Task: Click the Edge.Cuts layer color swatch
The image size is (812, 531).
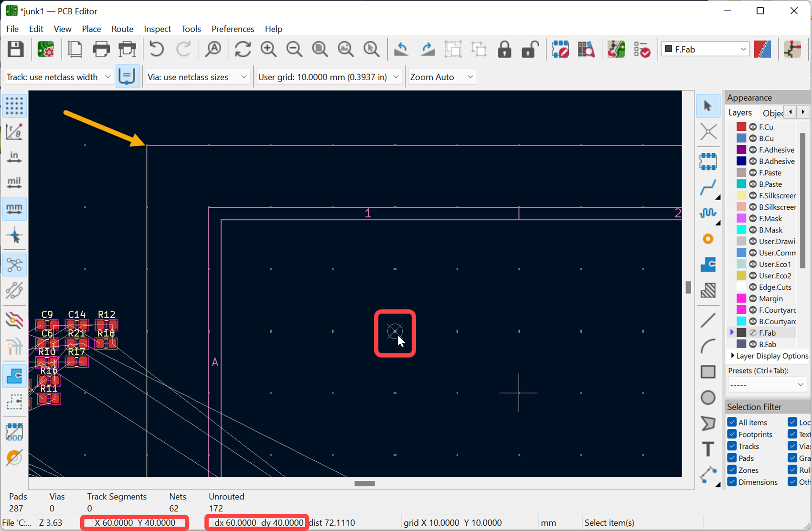Action: (x=741, y=287)
